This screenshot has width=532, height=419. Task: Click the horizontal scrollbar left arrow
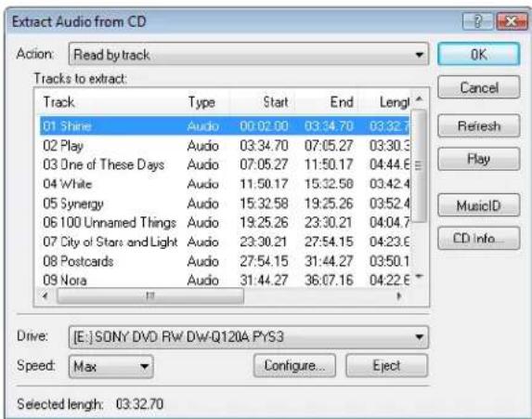point(45,295)
